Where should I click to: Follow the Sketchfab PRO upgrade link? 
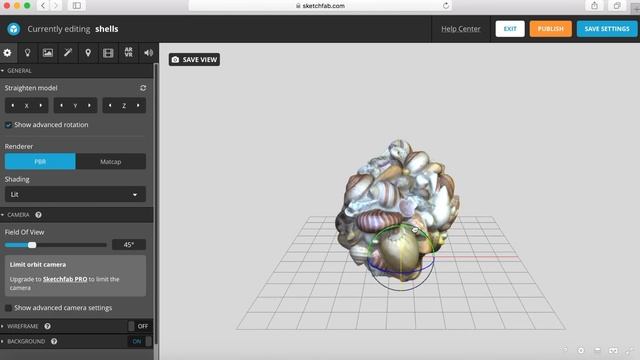[65, 279]
